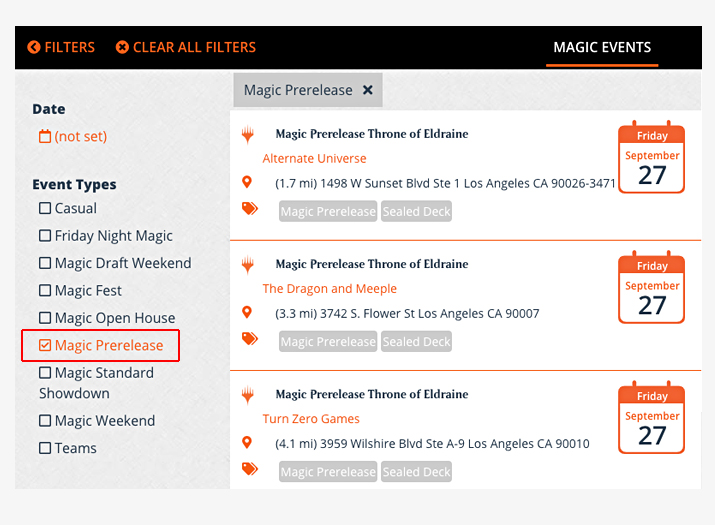Click Magic Prerelease tag under Turn Zero Games
715x525 pixels.
click(328, 471)
